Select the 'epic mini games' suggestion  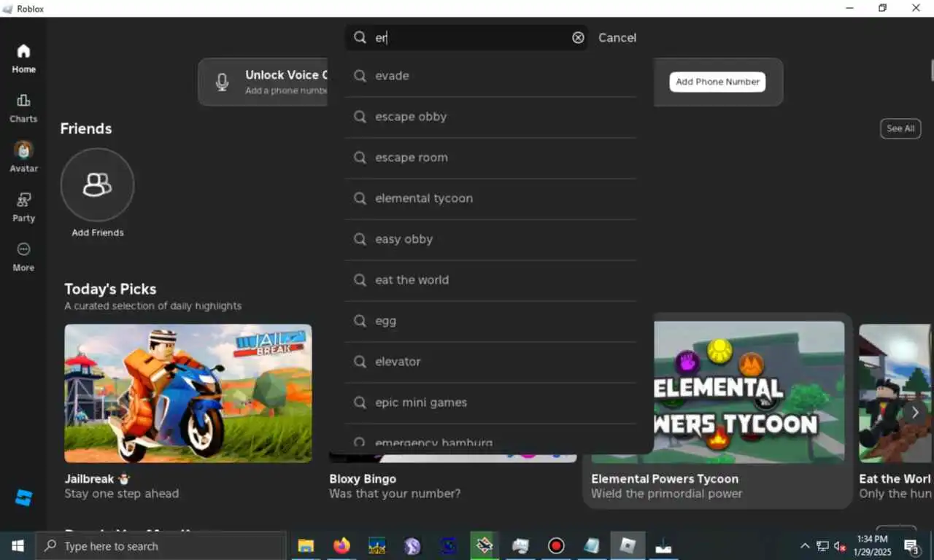click(490, 402)
